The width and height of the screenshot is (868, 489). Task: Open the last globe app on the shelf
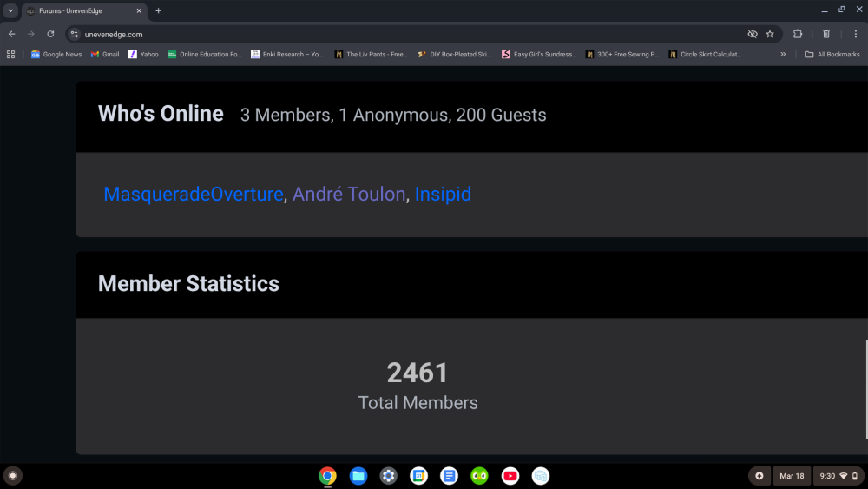tap(540, 476)
